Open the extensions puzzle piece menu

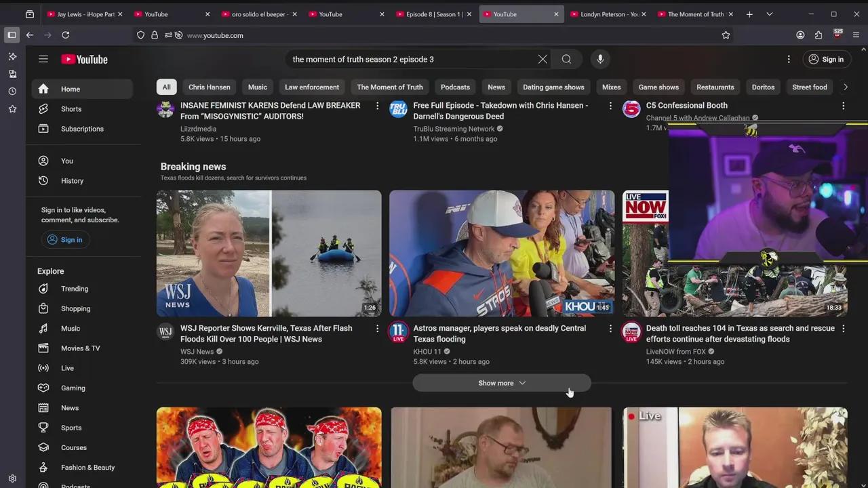(x=818, y=35)
